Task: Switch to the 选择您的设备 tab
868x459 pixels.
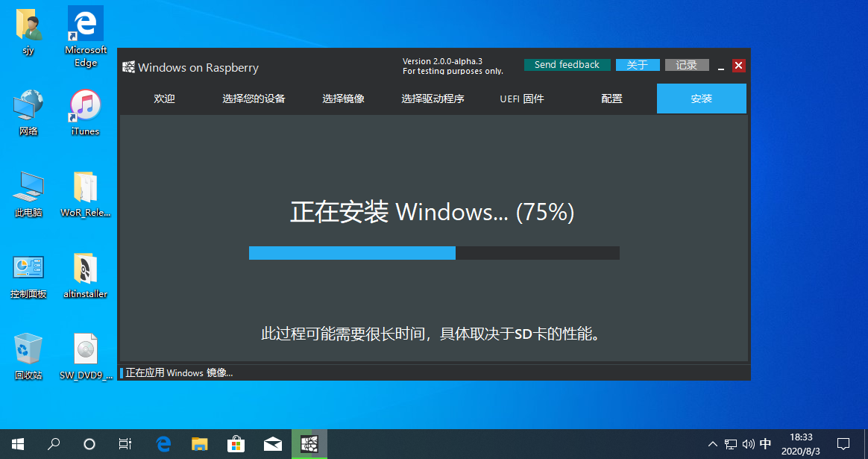Action: pyautogui.click(x=254, y=99)
